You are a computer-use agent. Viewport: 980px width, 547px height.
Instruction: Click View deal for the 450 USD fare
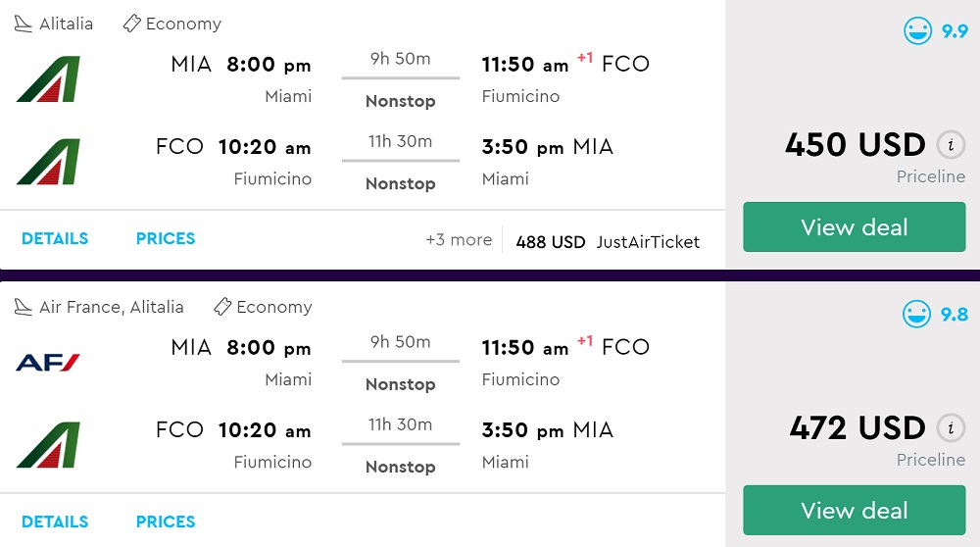(854, 227)
